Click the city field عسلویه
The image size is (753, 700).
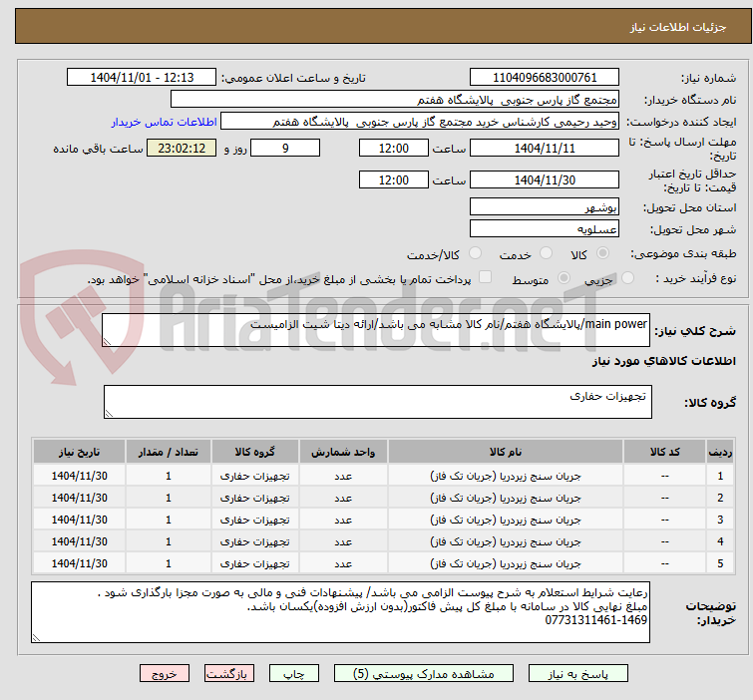545,229
